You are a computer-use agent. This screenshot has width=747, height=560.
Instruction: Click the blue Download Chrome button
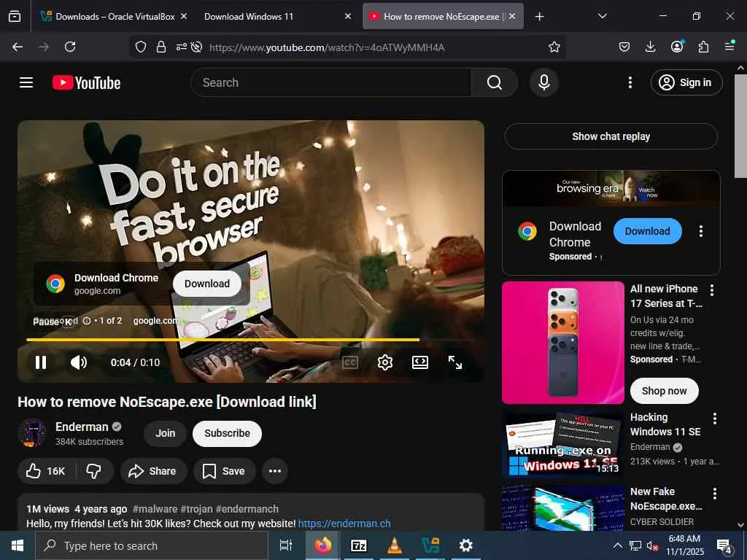(648, 231)
